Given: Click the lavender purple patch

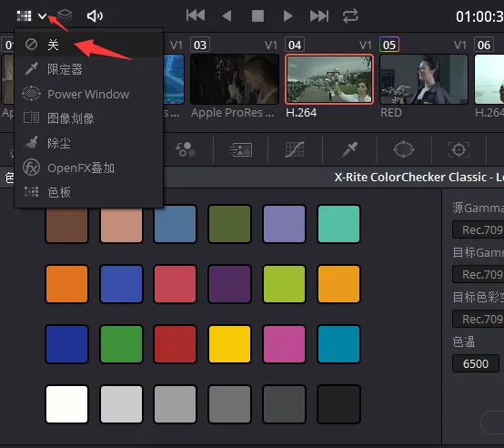Looking at the screenshot, I should [x=284, y=224].
